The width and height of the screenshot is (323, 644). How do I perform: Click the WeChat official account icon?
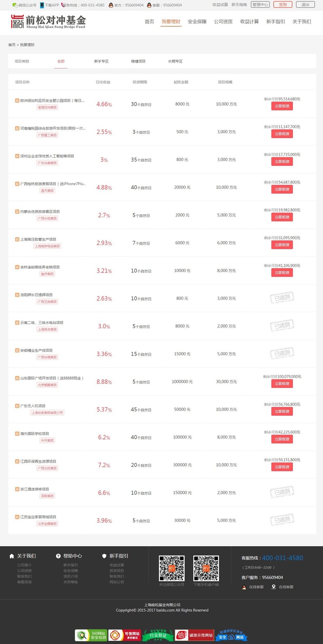pos(15,5)
